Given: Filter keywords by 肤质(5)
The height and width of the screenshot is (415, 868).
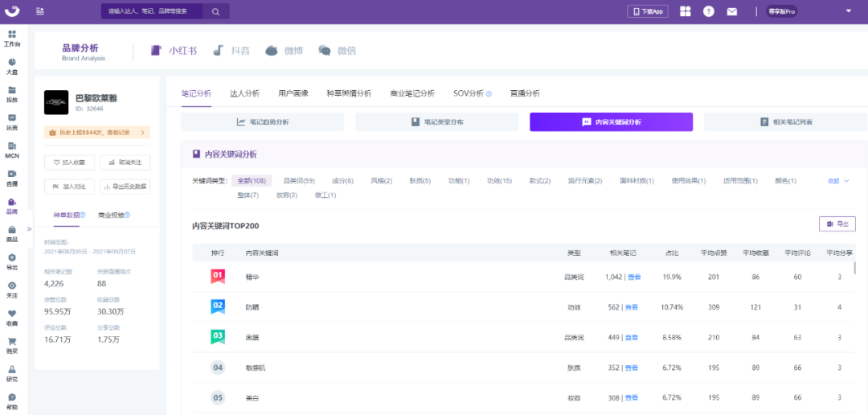Looking at the screenshot, I should tap(420, 181).
